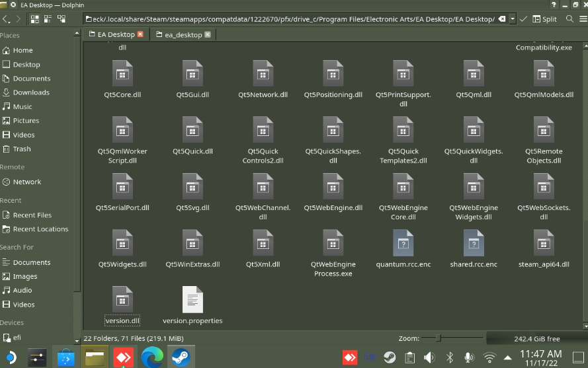Go back with the back arrow
Viewport: 588px width, 368px height.
click(6, 19)
